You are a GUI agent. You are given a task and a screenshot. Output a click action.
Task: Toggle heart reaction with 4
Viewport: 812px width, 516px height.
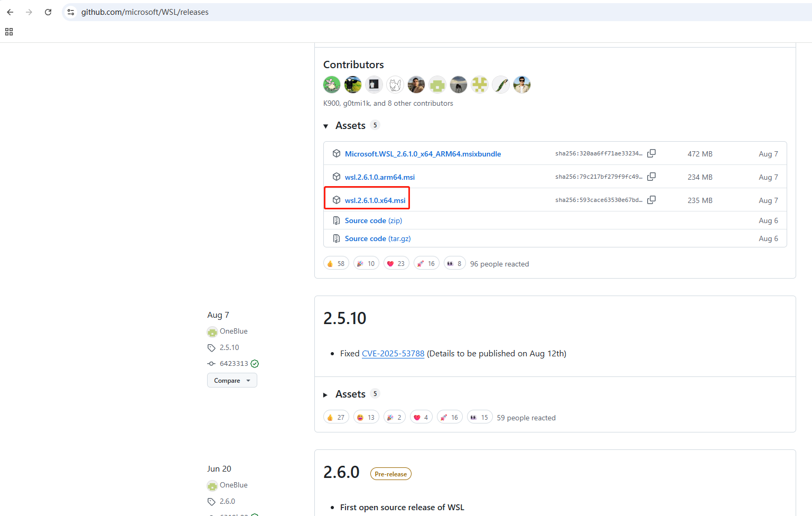(x=421, y=417)
